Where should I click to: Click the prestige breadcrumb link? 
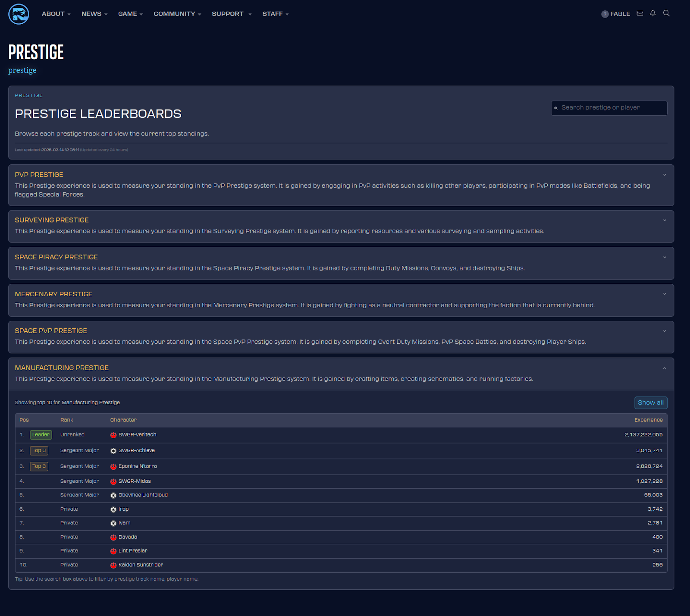click(22, 70)
